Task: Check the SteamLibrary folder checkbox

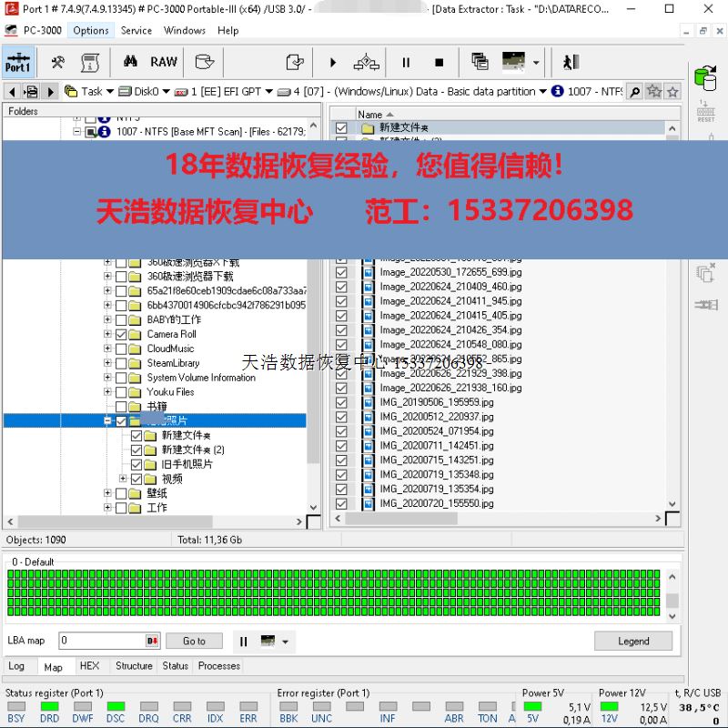Action: point(121,363)
